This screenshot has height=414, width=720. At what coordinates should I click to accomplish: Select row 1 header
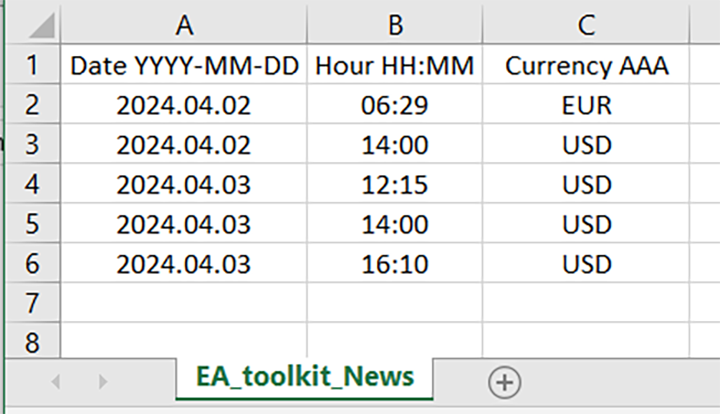click(x=31, y=66)
